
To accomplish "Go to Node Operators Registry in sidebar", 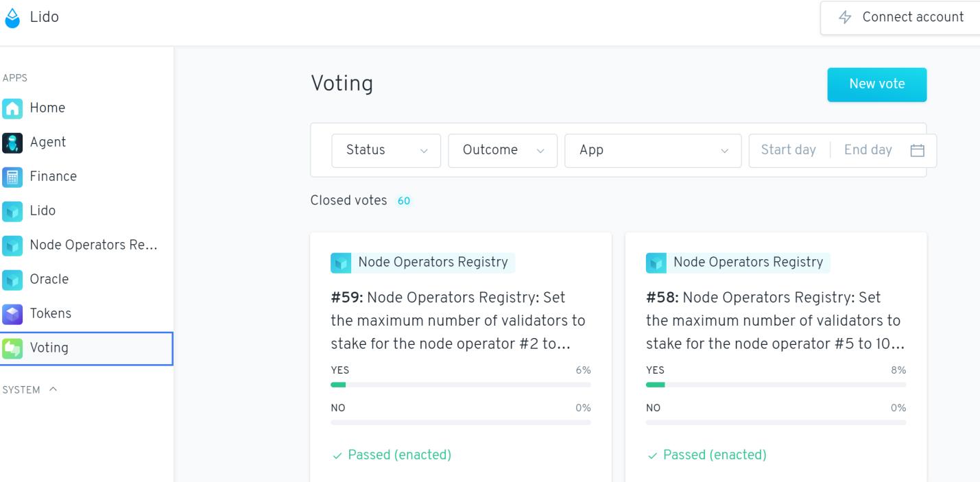I will (x=93, y=245).
